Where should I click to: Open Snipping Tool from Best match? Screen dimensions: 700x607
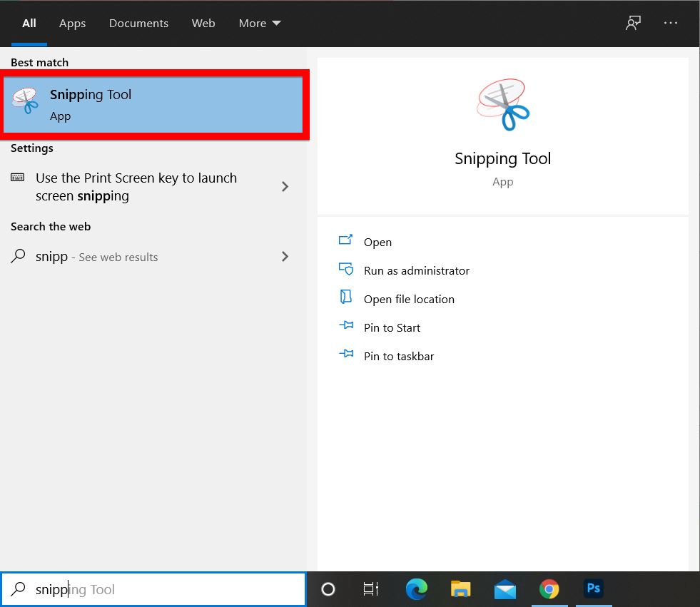pos(153,105)
